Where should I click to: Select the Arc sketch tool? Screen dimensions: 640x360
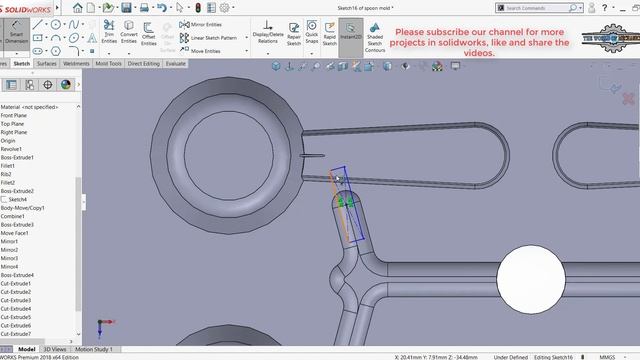click(56, 38)
